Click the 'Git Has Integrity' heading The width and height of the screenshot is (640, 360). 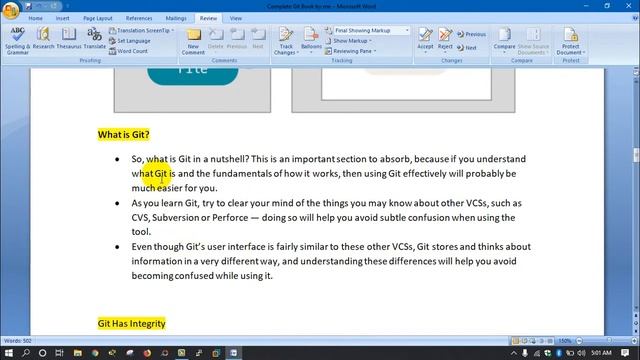[x=131, y=324]
